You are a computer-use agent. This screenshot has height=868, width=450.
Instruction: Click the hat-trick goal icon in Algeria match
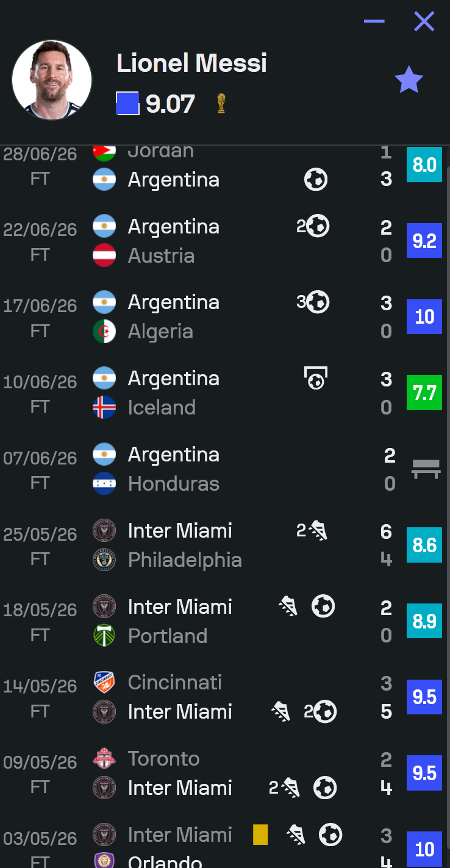(x=313, y=302)
